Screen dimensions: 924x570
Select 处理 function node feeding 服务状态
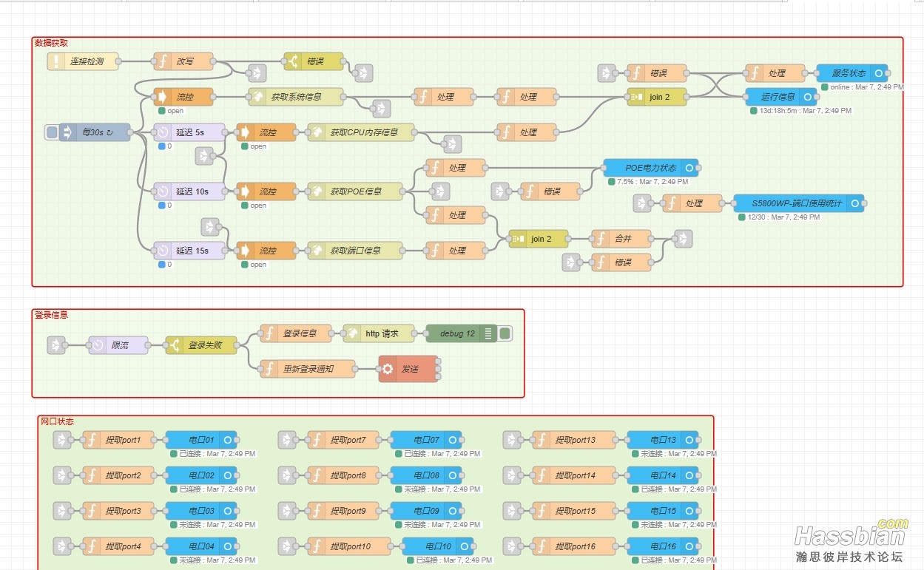(x=775, y=73)
